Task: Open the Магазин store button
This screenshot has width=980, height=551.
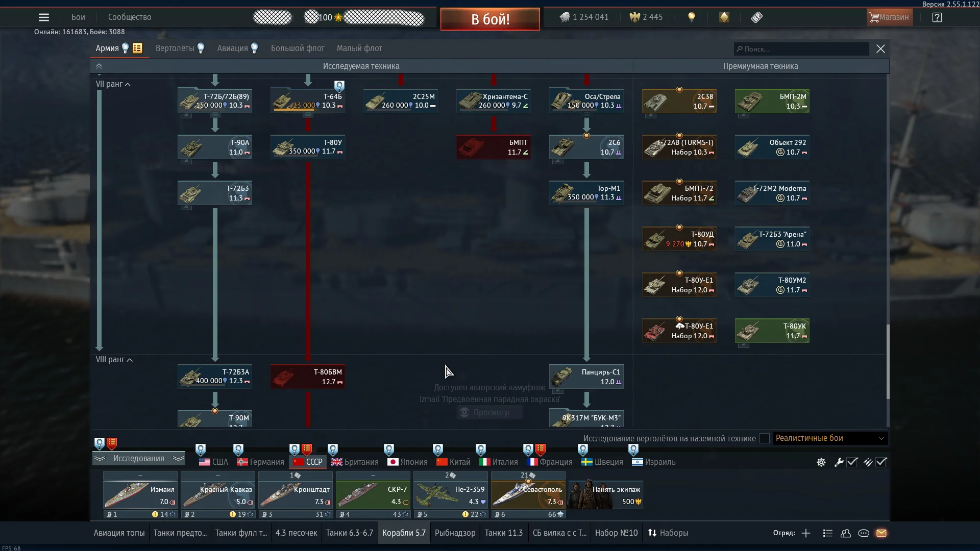Action: coord(889,17)
